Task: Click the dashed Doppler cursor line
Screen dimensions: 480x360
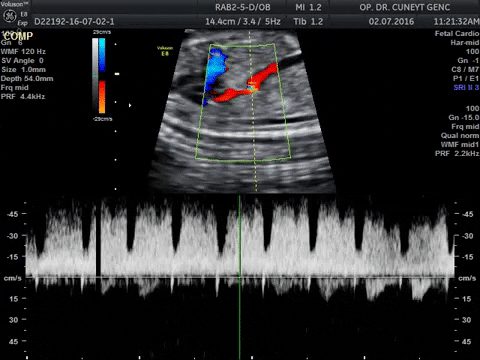Action: coord(253,112)
